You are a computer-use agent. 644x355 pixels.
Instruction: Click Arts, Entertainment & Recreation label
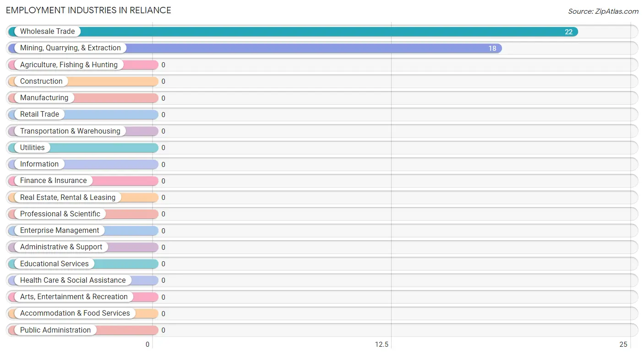click(x=74, y=297)
